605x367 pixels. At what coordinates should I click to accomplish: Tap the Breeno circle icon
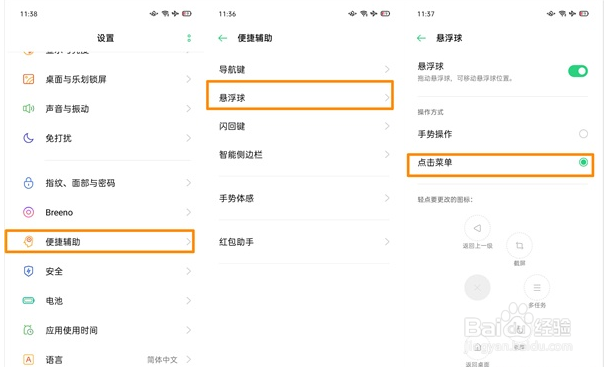click(29, 212)
